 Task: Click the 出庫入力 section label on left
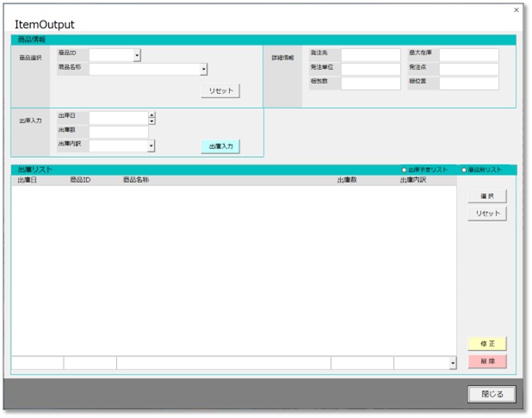[30, 121]
